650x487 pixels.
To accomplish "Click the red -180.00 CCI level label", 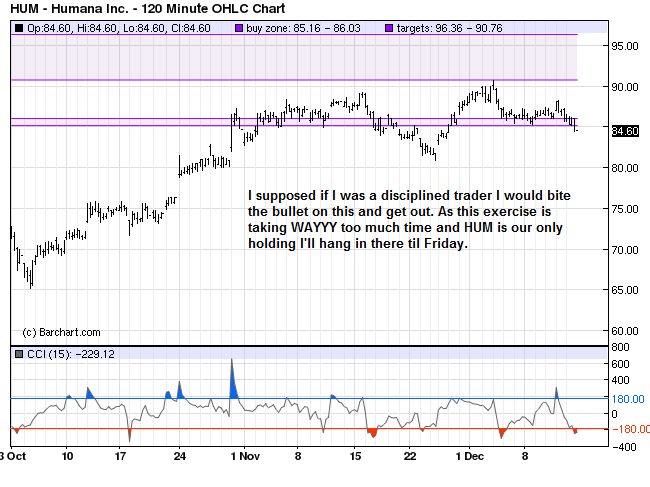I will (x=631, y=429).
